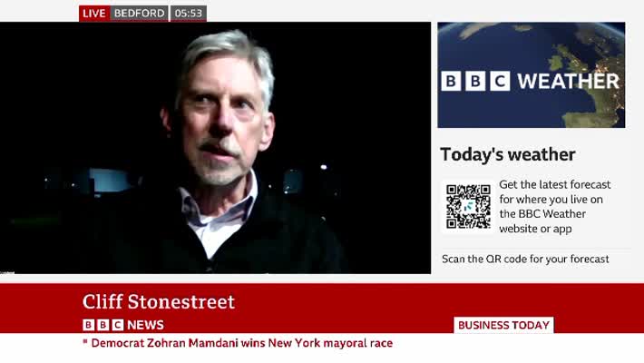
Task: Click the BEDFORD location label
Action: click(x=140, y=13)
